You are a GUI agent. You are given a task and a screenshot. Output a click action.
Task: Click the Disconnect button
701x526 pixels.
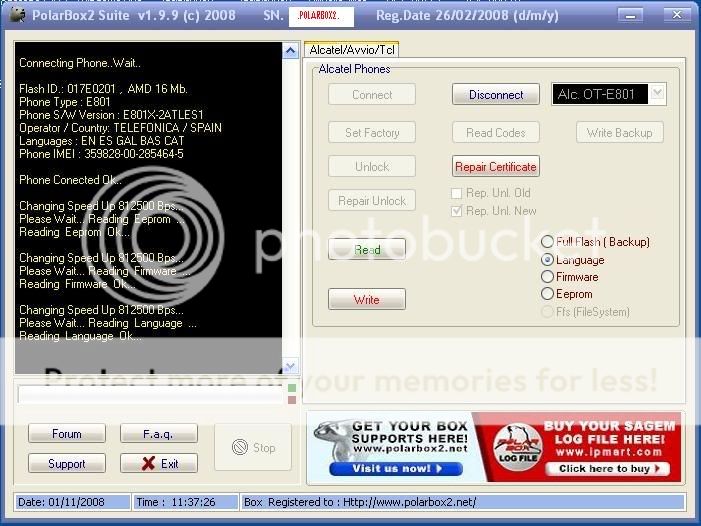[496, 95]
